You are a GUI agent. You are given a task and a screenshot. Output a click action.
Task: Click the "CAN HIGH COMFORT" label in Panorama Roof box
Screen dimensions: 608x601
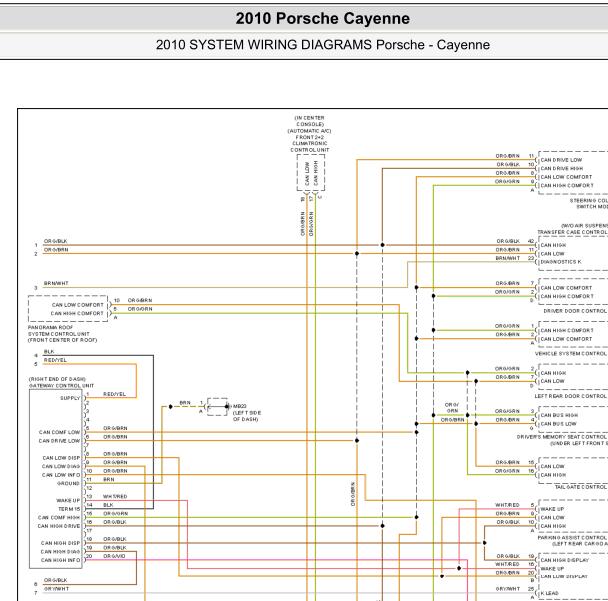click(78, 313)
